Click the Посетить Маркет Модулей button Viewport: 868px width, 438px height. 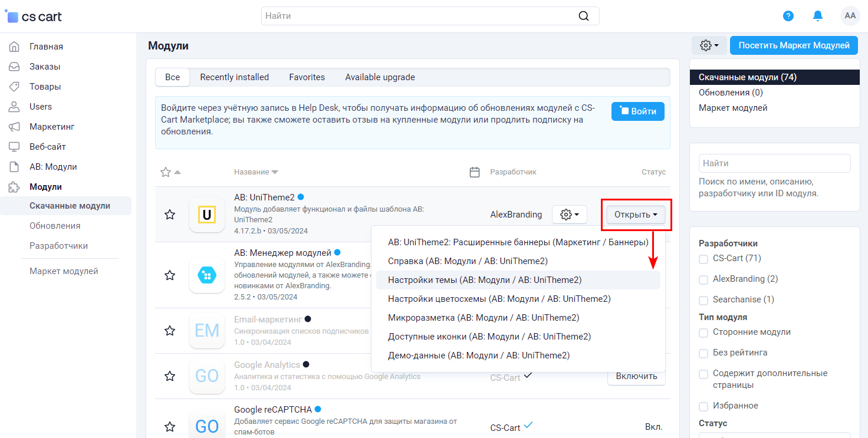pyautogui.click(x=794, y=45)
